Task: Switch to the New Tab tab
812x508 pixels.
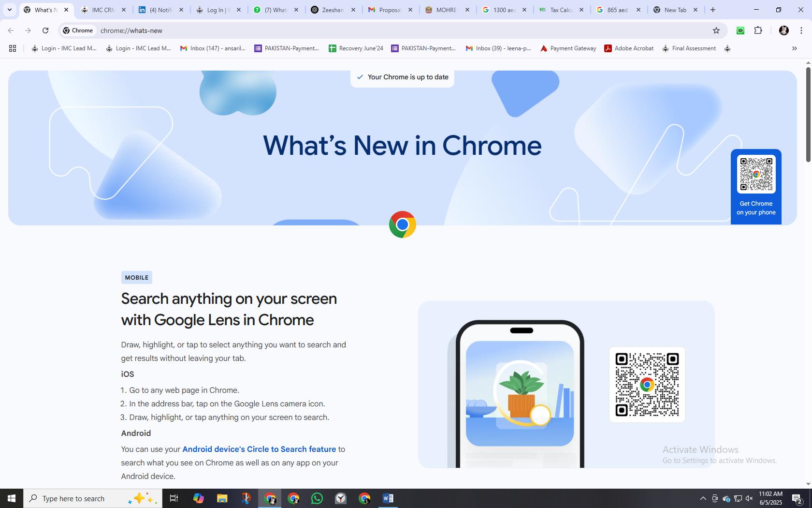Action: [x=675, y=10]
